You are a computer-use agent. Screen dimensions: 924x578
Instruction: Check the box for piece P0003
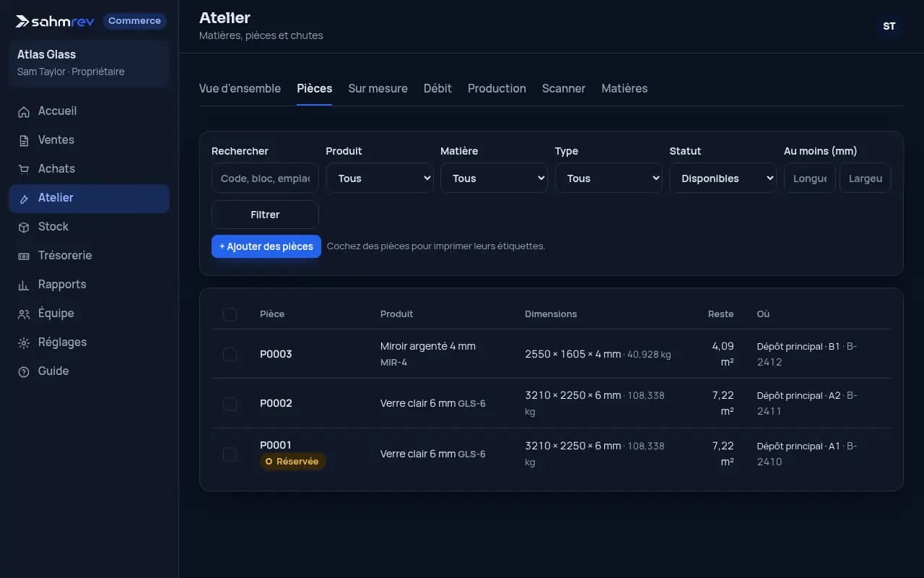(x=230, y=354)
